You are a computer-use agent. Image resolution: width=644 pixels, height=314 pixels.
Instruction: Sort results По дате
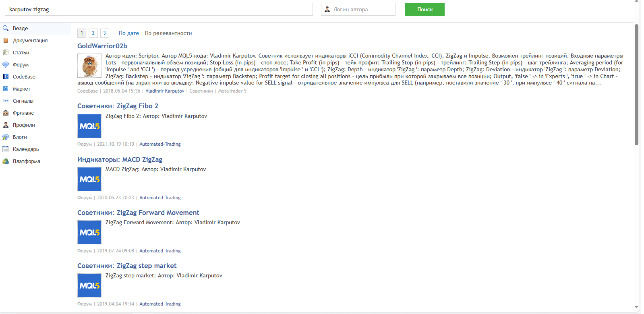click(129, 33)
